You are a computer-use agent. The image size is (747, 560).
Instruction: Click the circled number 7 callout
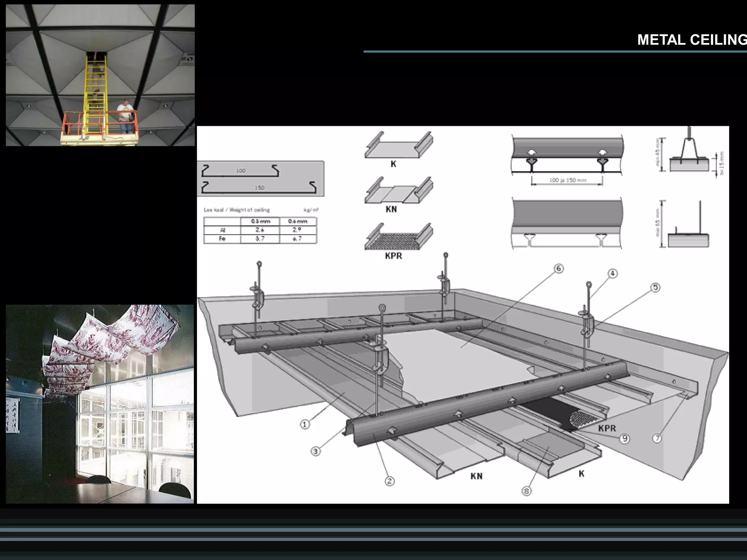pyautogui.click(x=657, y=438)
